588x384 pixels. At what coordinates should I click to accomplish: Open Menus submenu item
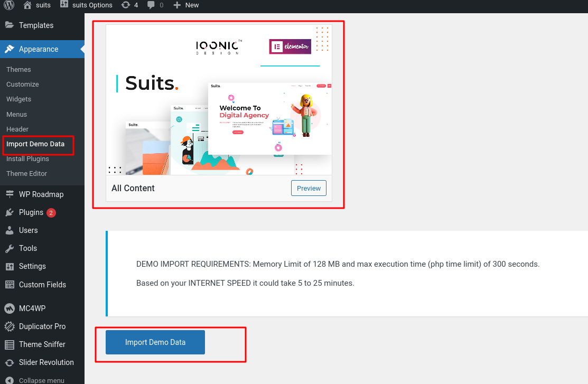coord(16,115)
